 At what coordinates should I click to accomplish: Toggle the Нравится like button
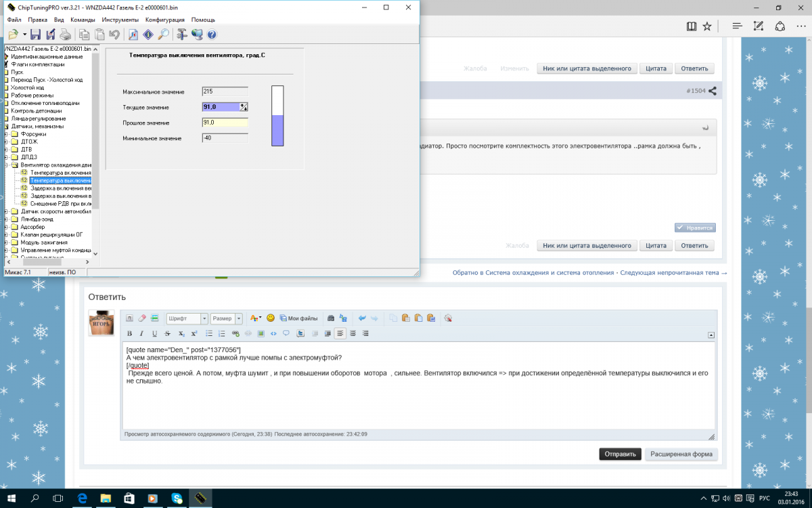coord(695,228)
